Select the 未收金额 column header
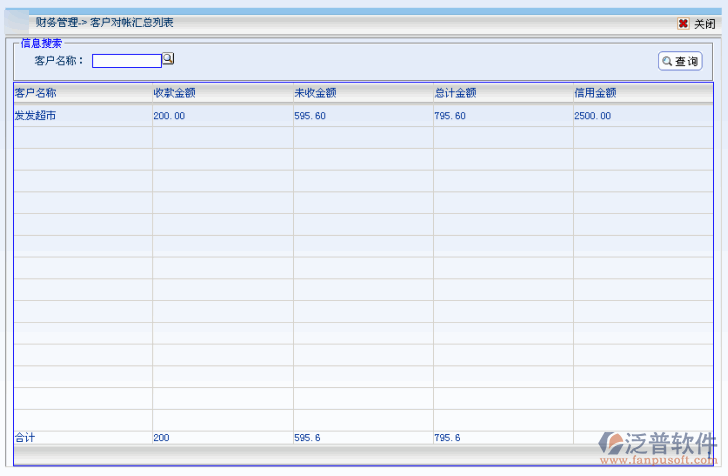Screen dimensions: 728x476 pyautogui.click(x=315, y=93)
